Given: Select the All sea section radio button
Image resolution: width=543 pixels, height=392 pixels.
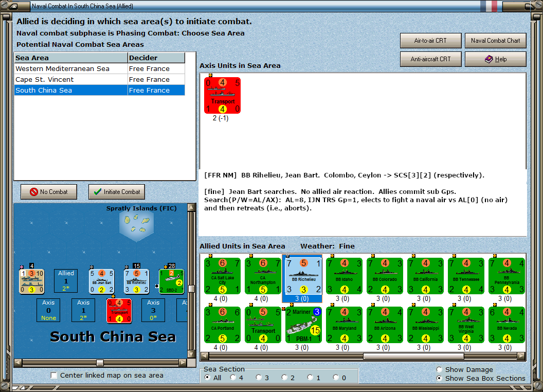Looking at the screenshot, I should [207, 378].
